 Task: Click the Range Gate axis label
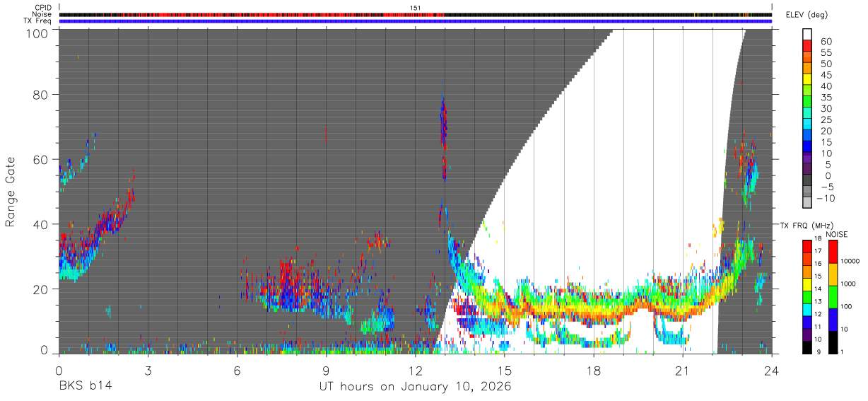[11, 192]
